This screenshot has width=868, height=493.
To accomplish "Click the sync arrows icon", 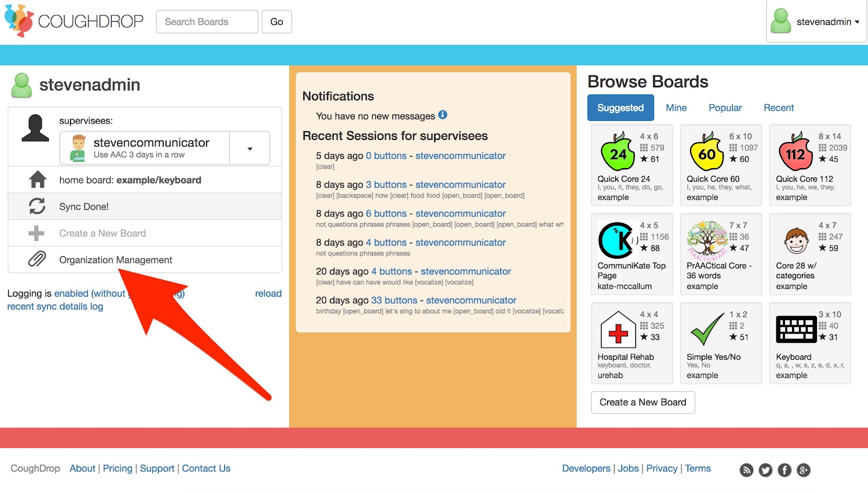I will point(37,206).
